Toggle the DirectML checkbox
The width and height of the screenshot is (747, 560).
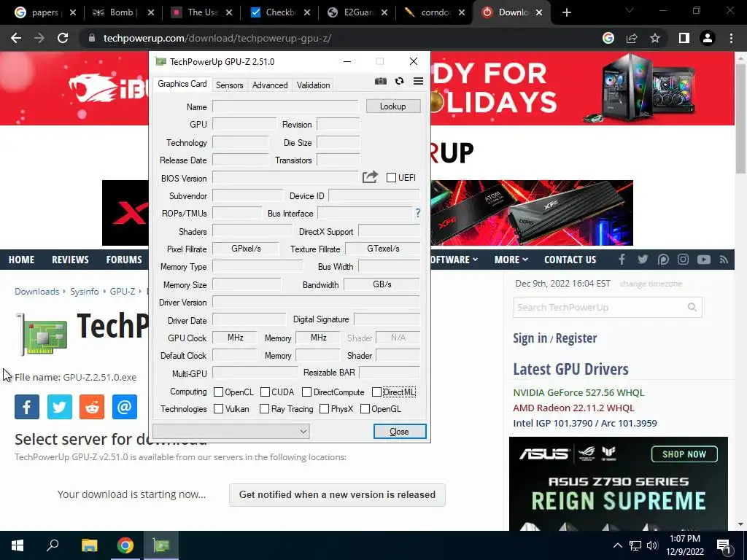(x=376, y=392)
